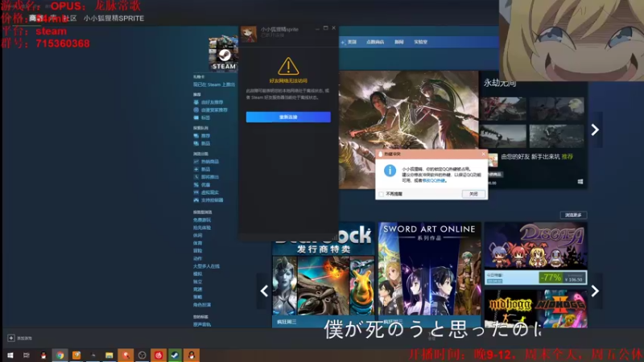Open the 由好友推荐 sidebar entry
The height and width of the screenshot is (362, 644).
tap(212, 102)
